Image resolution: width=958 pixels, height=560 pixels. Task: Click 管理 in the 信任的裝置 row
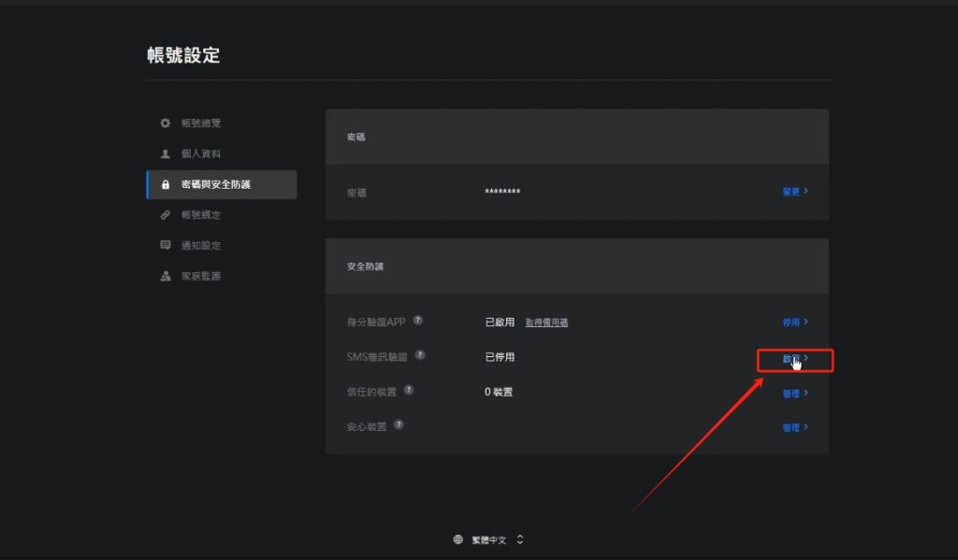pos(795,394)
